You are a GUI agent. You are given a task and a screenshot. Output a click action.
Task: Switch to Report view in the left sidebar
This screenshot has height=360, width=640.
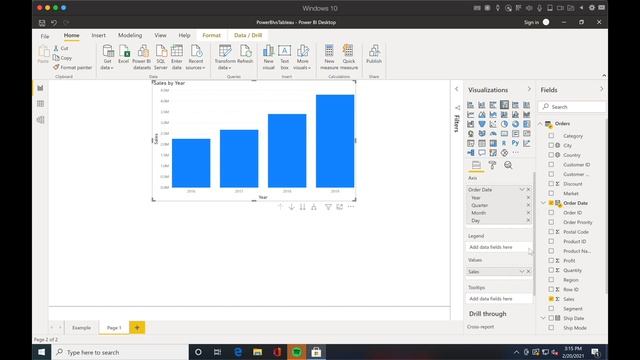(x=40, y=88)
